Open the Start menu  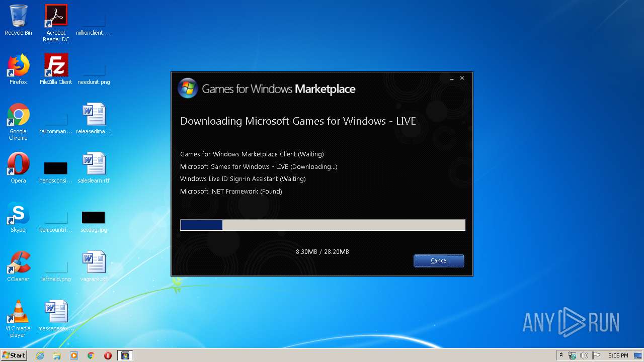pos(14,355)
